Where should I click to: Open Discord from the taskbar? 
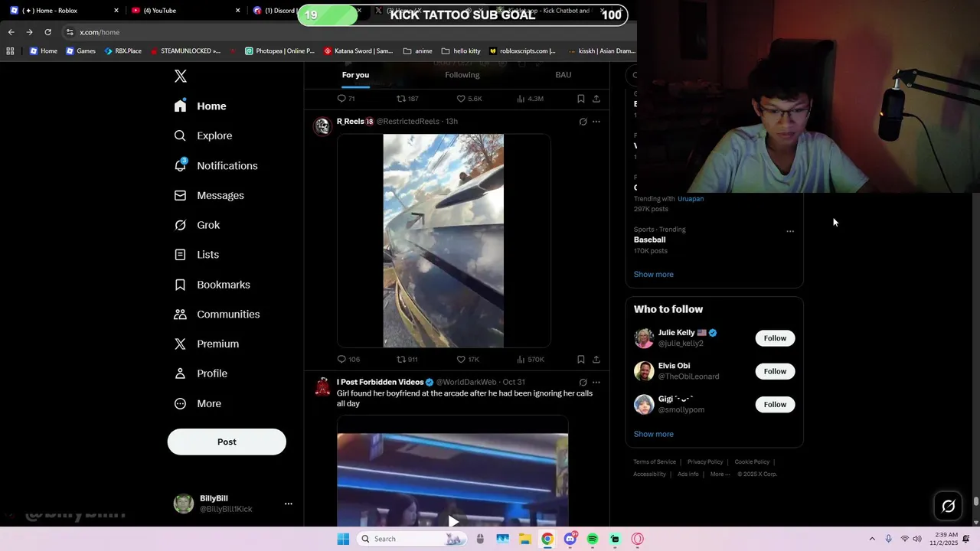coord(570,539)
